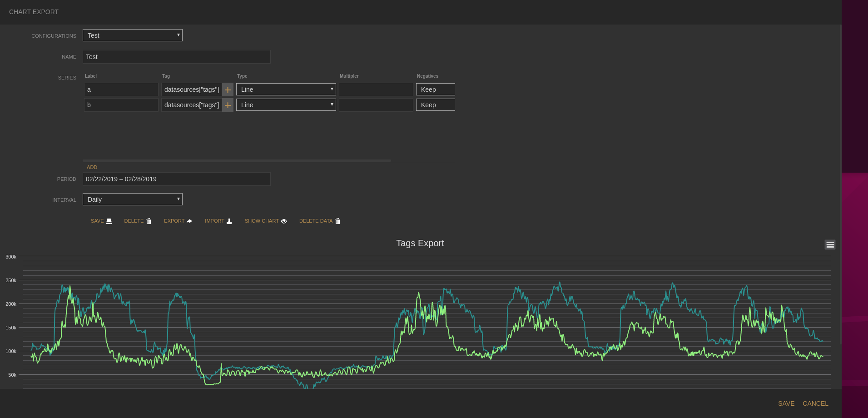
Task: Click the Period date range field
Action: tap(176, 179)
